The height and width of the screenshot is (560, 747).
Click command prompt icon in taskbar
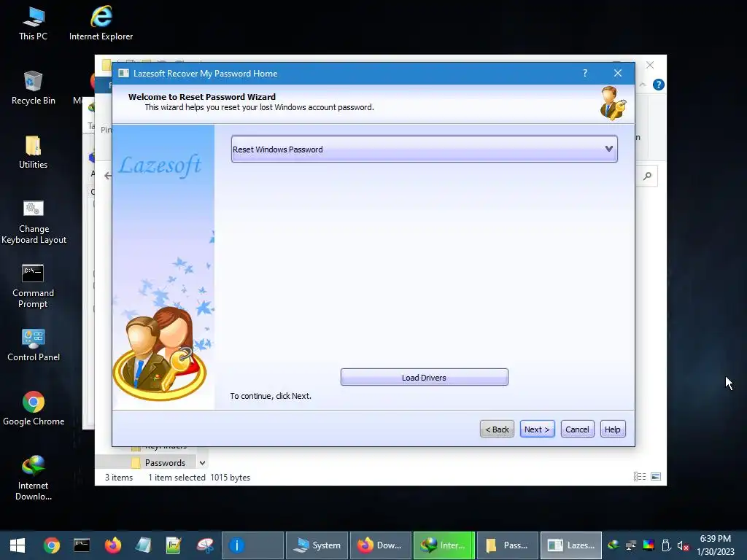(82, 545)
